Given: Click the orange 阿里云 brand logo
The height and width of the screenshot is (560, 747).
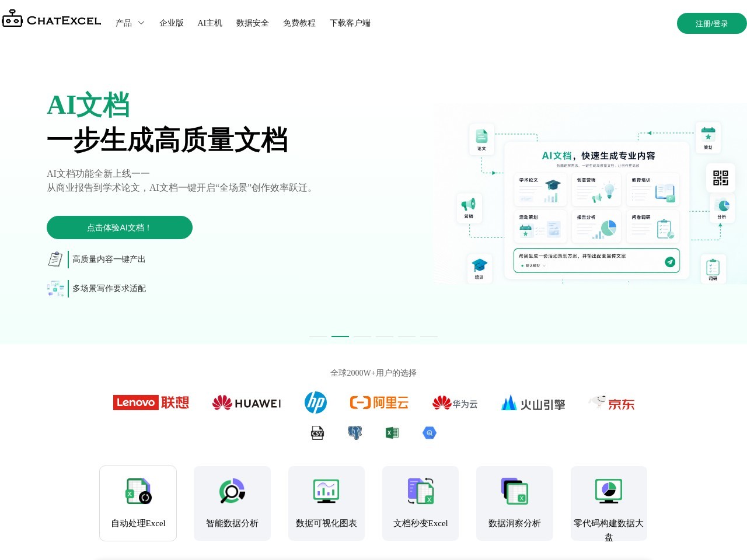Looking at the screenshot, I should pos(379,402).
